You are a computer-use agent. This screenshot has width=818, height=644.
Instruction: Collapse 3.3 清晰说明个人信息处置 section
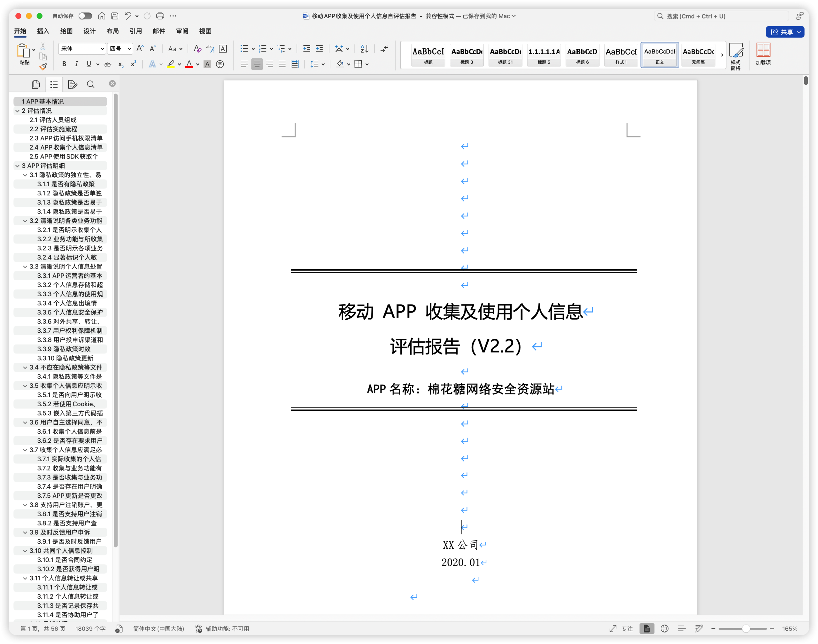click(x=25, y=267)
